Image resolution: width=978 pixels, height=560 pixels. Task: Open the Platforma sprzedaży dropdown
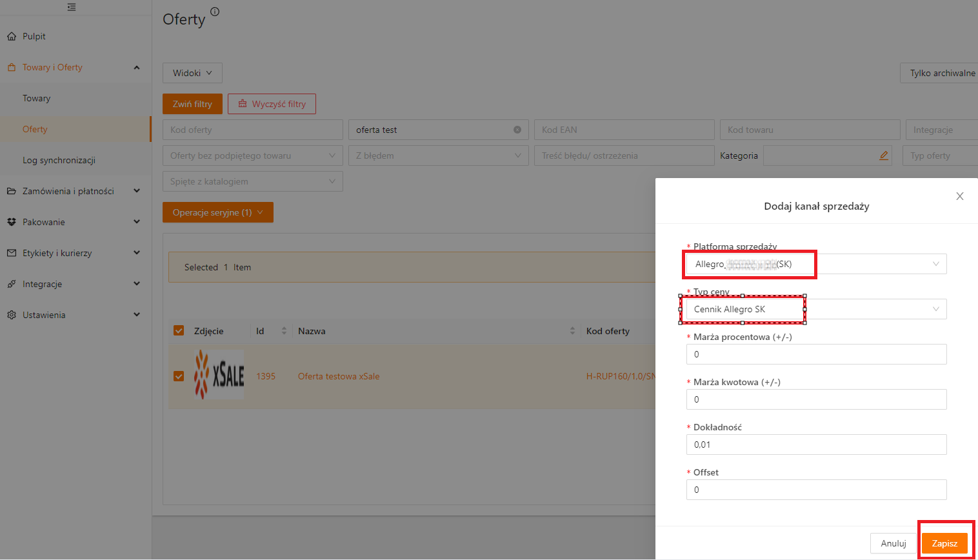[816, 264]
